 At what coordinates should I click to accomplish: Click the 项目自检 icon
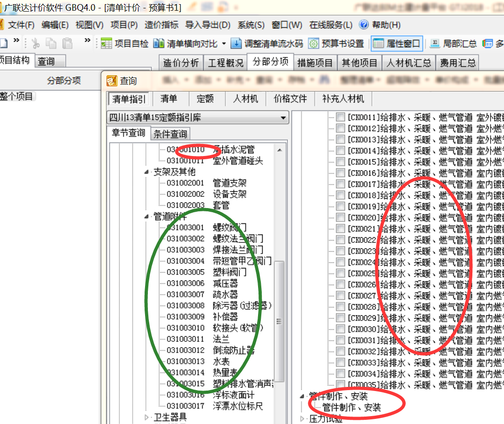pos(106,43)
